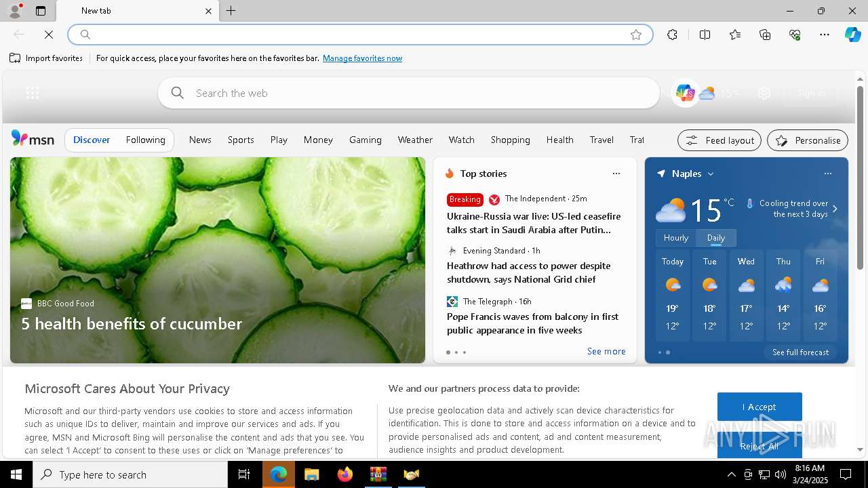868x488 pixels.
Task: Open page settings gear icon
Action: [764, 94]
